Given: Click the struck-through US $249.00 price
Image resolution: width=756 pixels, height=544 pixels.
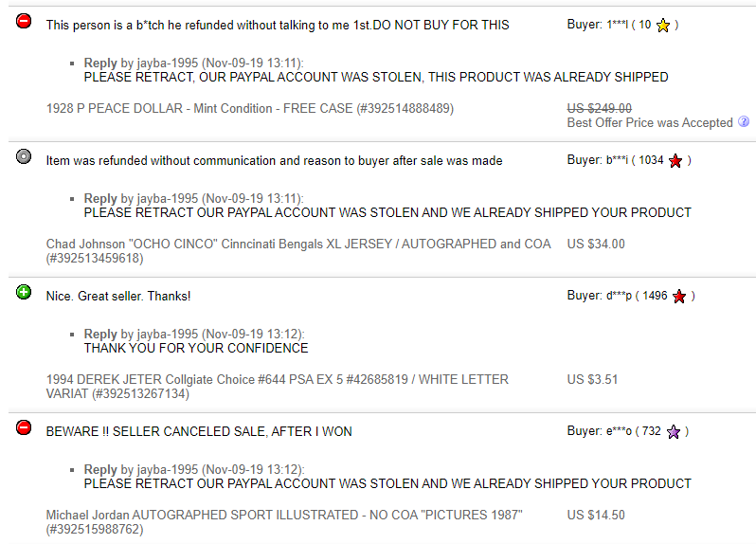Looking at the screenshot, I should click(x=600, y=108).
